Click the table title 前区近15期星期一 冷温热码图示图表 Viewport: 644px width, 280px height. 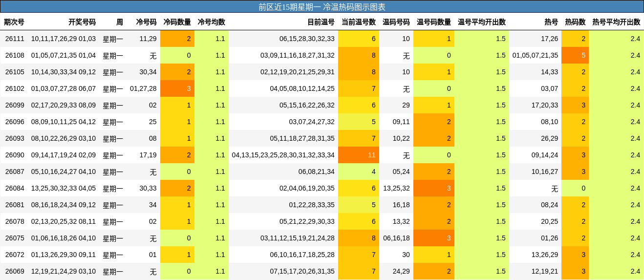click(322, 7)
